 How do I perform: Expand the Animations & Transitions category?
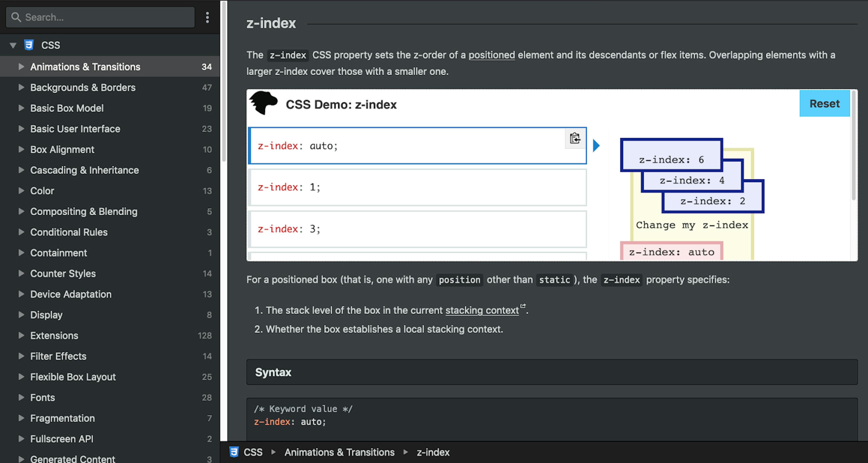[21, 66]
